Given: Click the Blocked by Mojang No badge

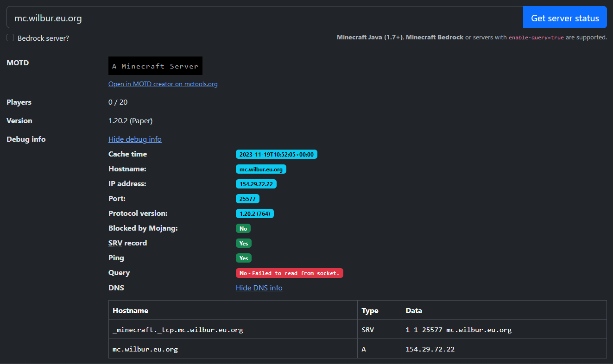Looking at the screenshot, I should click(243, 228).
